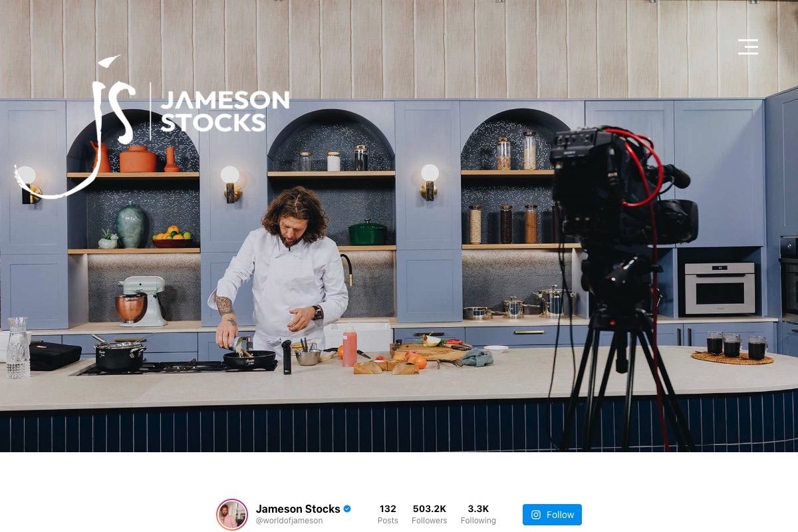This screenshot has width=798, height=532.
Task: Click the blue verified badge
Action: click(347, 509)
